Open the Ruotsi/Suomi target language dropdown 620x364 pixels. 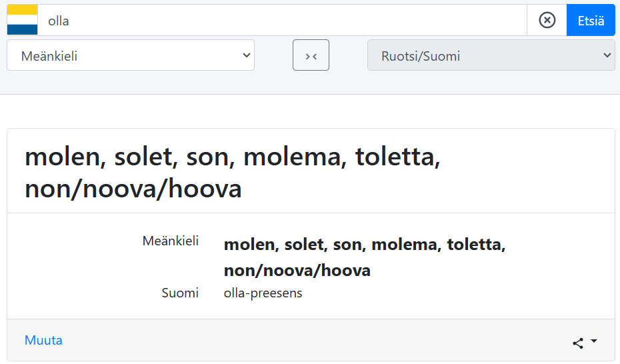click(490, 55)
